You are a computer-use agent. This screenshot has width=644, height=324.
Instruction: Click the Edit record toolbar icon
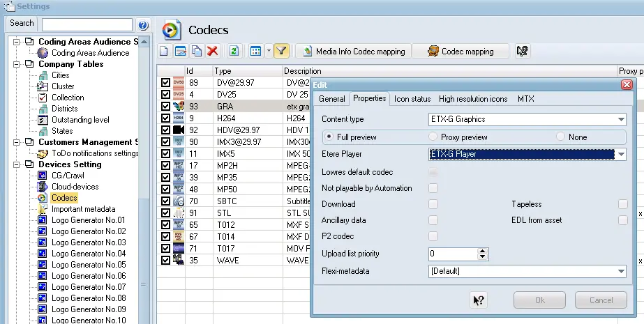click(180, 51)
